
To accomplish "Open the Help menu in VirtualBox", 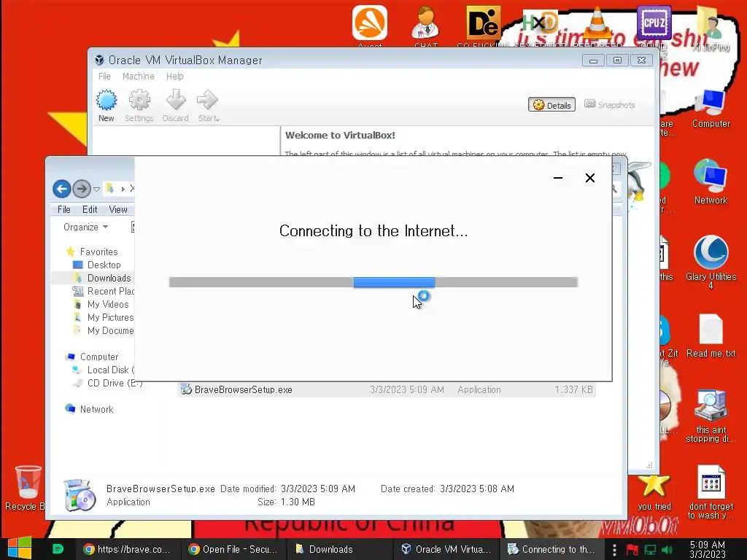I will pos(175,76).
